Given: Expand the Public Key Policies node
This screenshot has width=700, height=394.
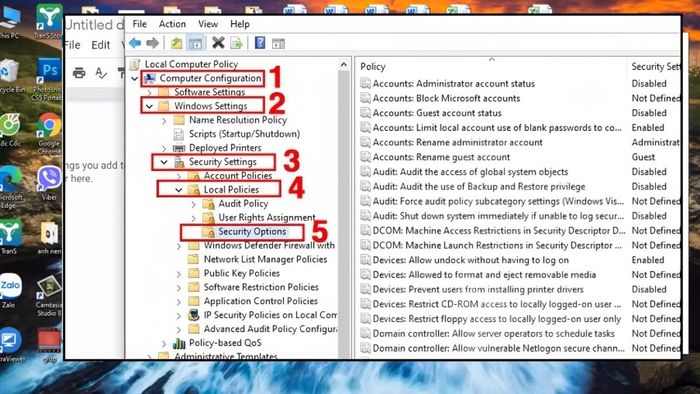Looking at the screenshot, I should [179, 274].
